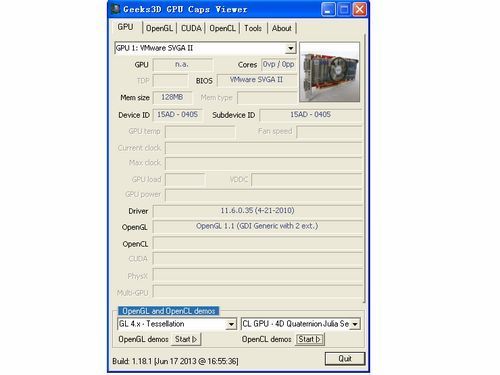The height and width of the screenshot is (375, 500).
Task: Click the Device ID value field
Action: coord(177,115)
